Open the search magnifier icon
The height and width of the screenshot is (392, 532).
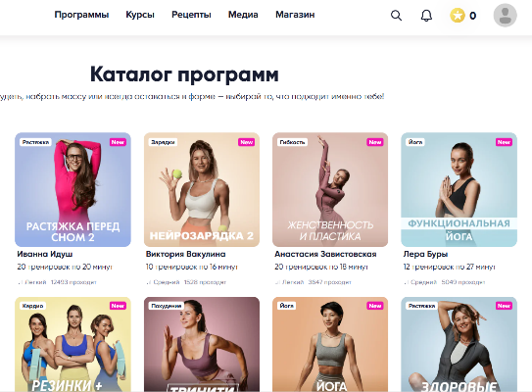coord(396,16)
